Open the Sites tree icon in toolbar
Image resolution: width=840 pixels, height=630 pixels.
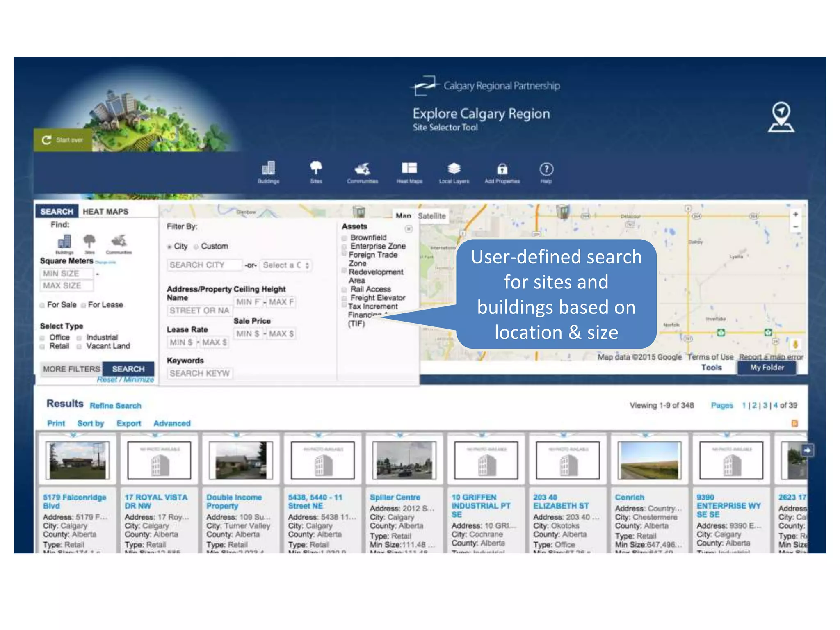[316, 172]
